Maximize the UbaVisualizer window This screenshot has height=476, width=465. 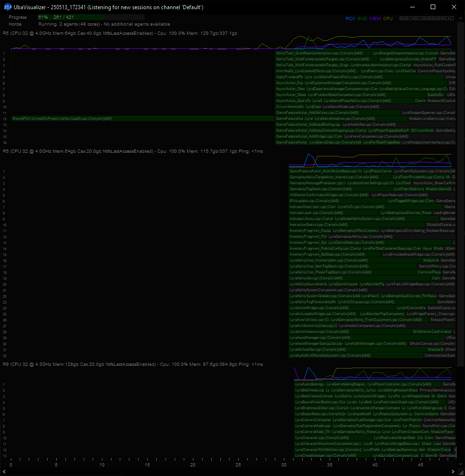(433, 7)
